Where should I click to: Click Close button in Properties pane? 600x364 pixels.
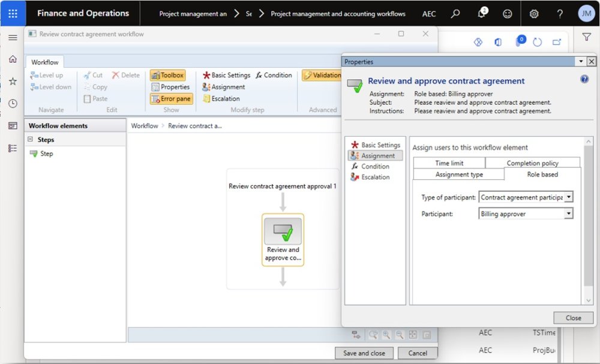pos(573,318)
